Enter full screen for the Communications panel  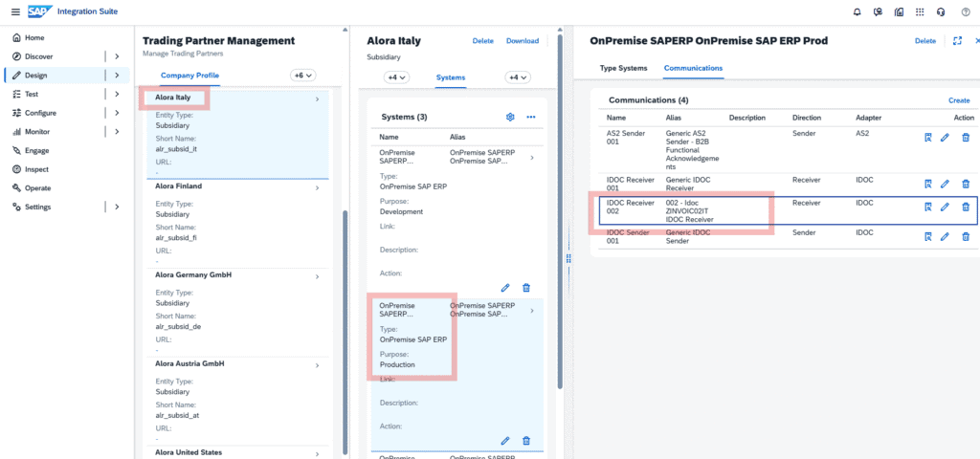coord(957,40)
